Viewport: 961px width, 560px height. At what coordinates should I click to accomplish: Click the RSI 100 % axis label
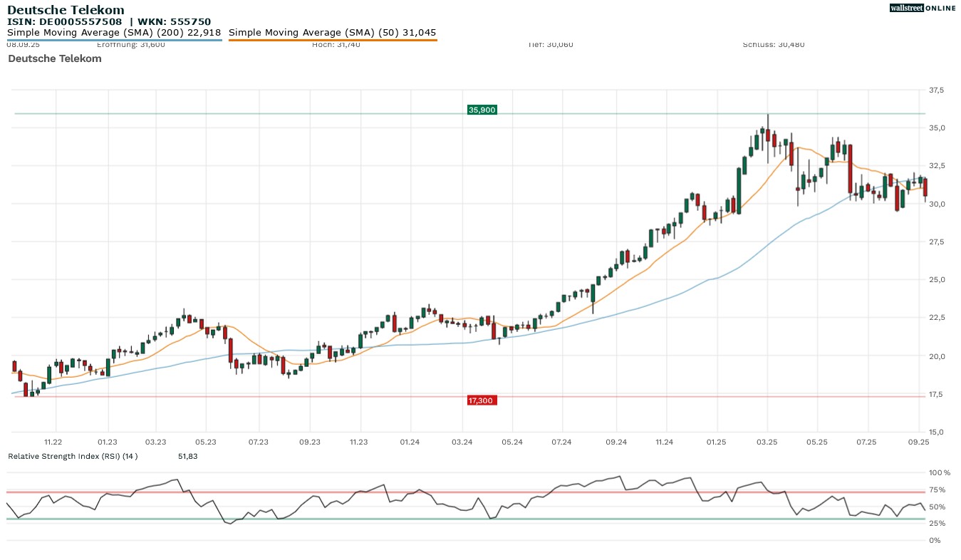[940, 473]
